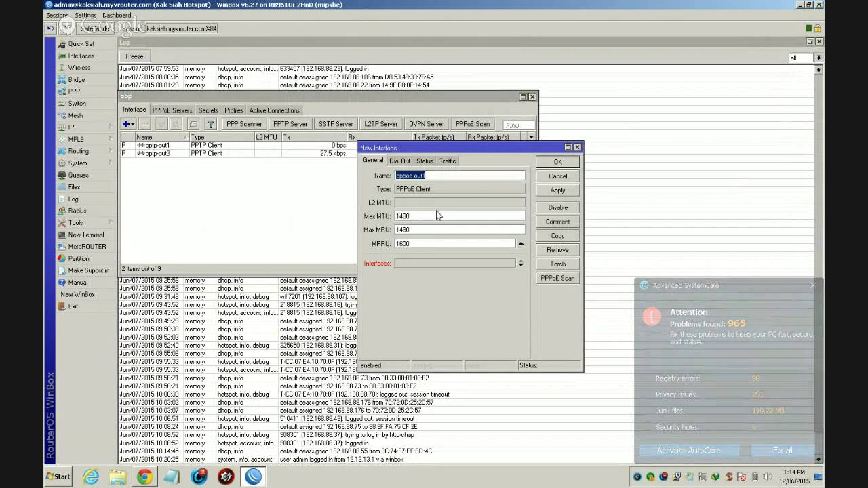The height and width of the screenshot is (488, 868).
Task: Click the Start button
Action: tap(58, 476)
